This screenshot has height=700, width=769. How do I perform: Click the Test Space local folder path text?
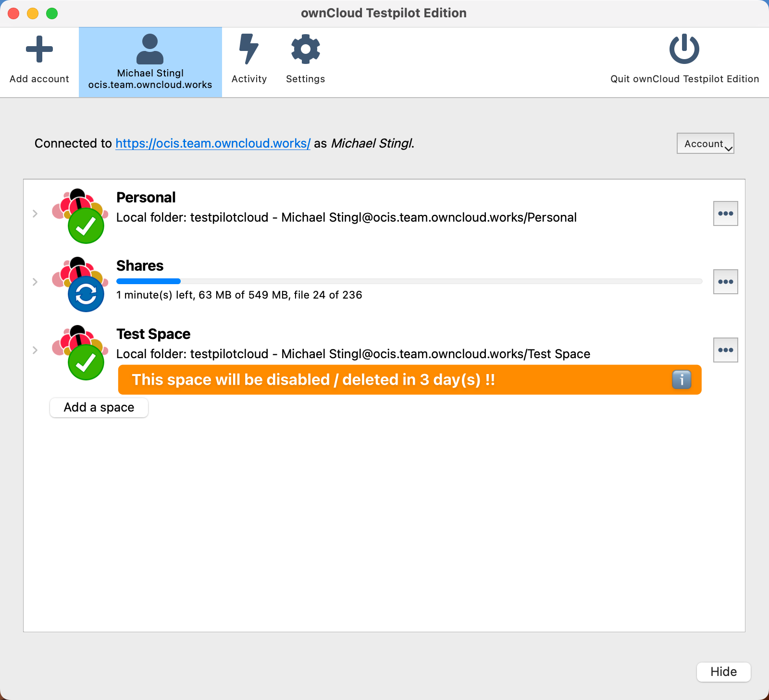(353, 354)
